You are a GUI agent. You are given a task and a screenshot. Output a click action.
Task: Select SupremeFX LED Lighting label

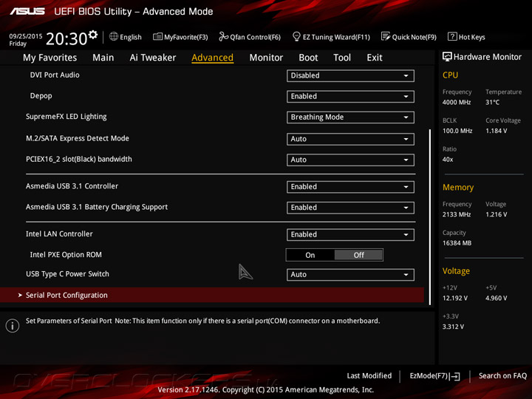(66, 117)
